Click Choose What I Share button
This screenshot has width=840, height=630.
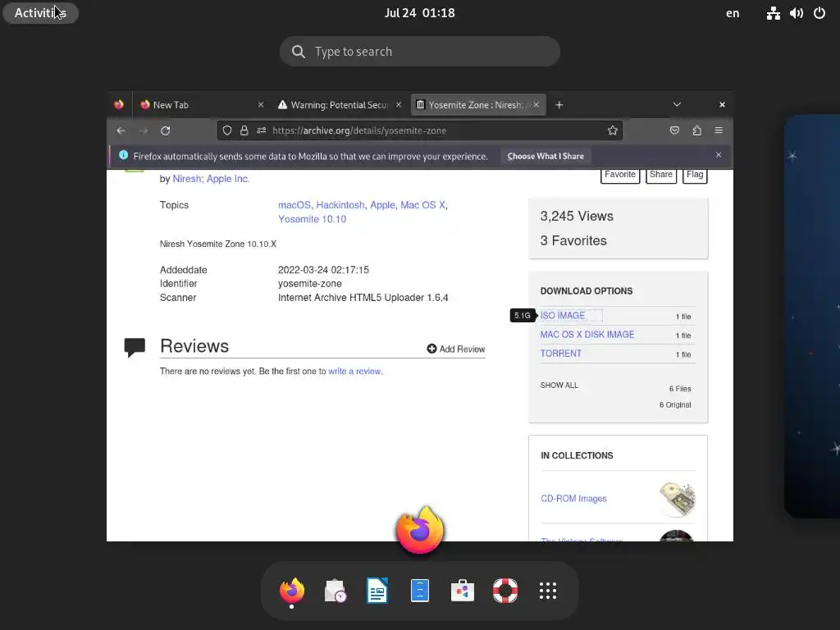point(546,157)
